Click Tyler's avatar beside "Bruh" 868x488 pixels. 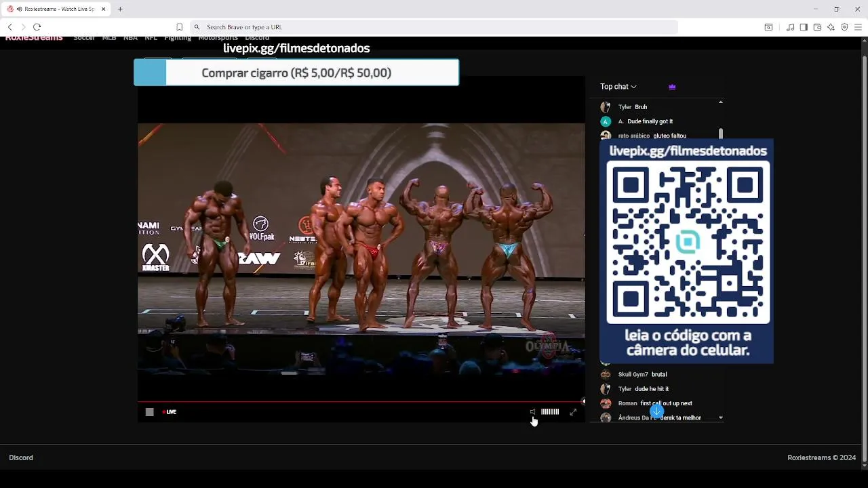point(606,107)
